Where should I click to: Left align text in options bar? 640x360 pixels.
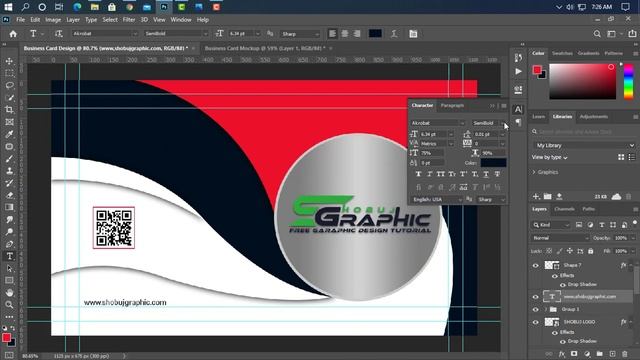coord(333,34)
